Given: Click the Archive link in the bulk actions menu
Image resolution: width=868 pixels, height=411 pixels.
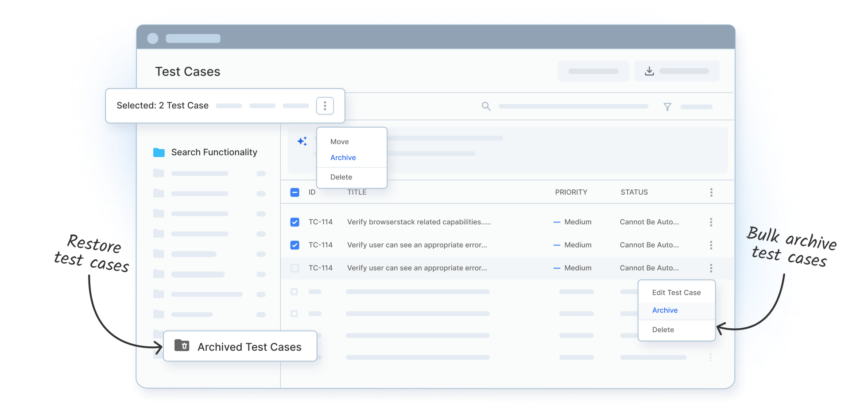Looking at the screenshot, I should (x=343, y=157).
